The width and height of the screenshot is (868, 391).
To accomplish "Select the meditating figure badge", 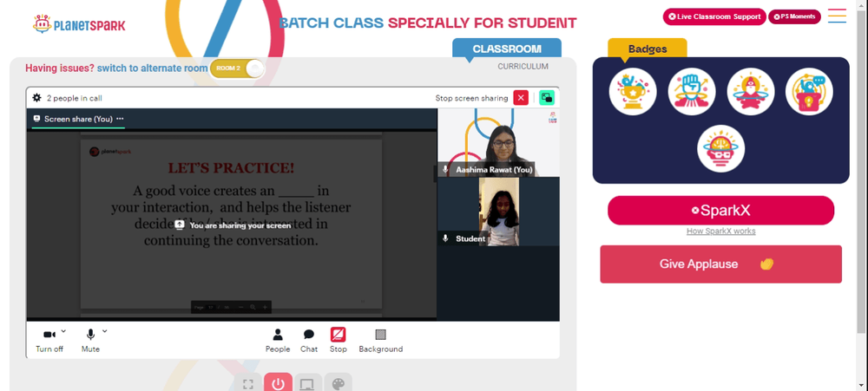I will click(x=751, y=92).
